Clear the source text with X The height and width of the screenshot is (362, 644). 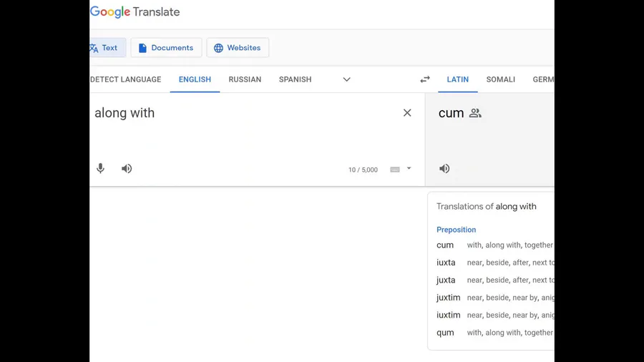[x=407, y=113]
